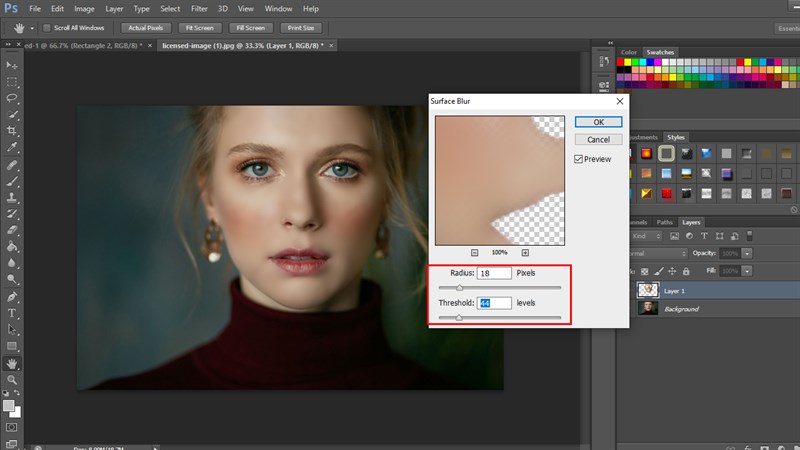800x450 pixels.
Task: Pick the red swatch in Swatches
Action: (620, 62)
